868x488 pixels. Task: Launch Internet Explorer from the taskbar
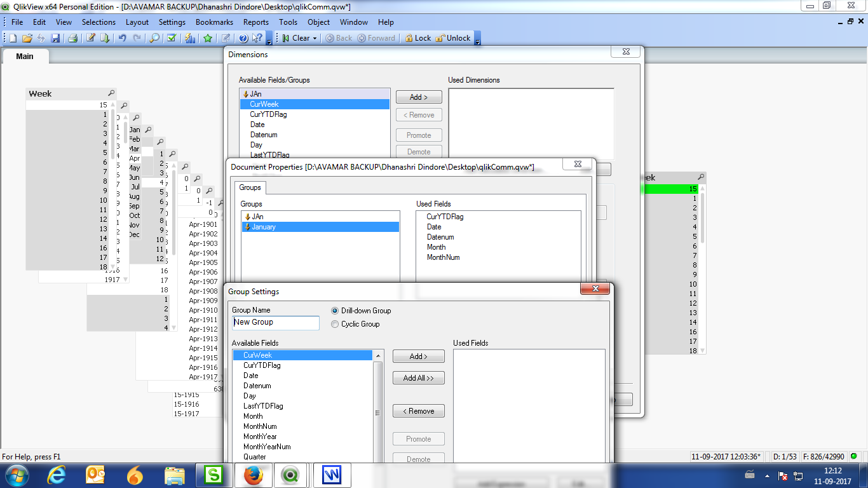point(58,475)
